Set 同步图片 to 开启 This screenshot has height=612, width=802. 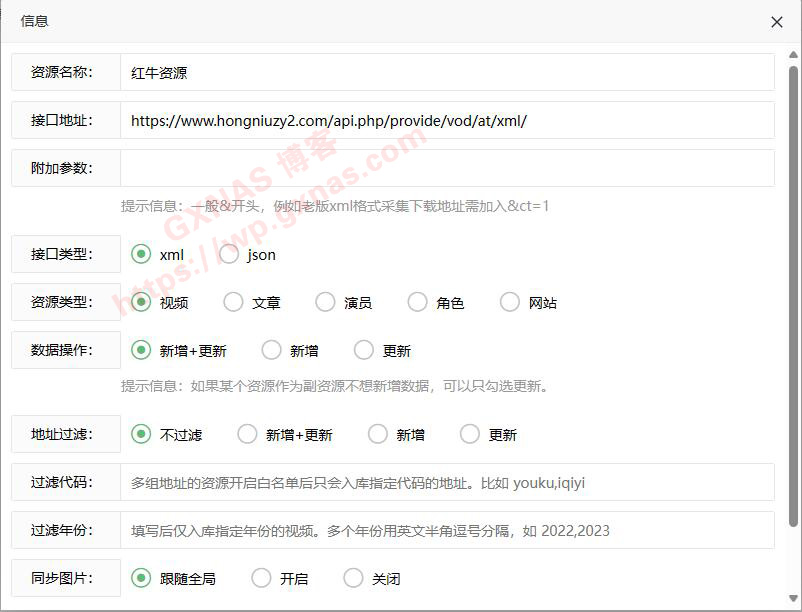point(262,578)
